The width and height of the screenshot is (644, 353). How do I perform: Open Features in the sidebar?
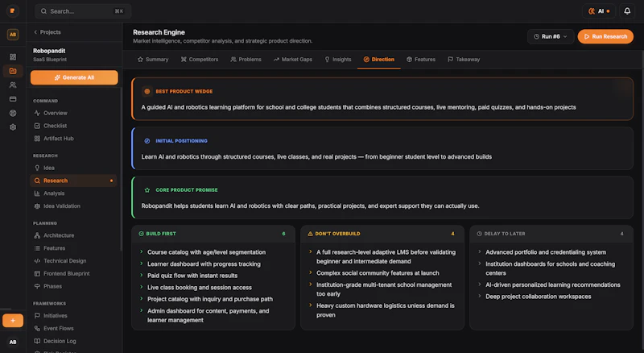click(x=74, y=248)
